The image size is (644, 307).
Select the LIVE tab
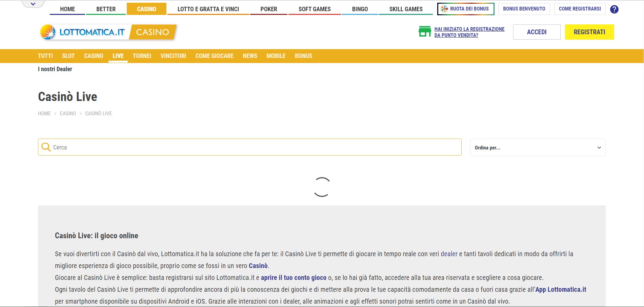[118, 56]
